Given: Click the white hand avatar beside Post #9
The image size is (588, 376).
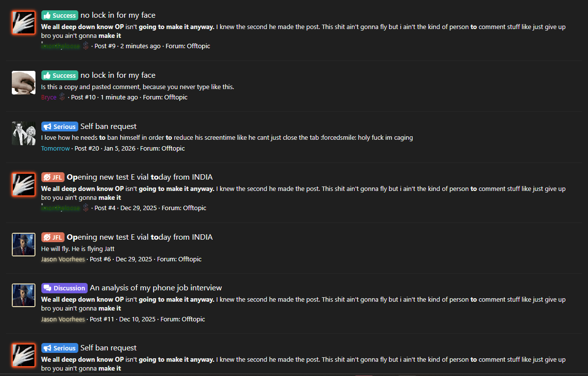Looking at the screenshot, I should click(x=23, y=23).
